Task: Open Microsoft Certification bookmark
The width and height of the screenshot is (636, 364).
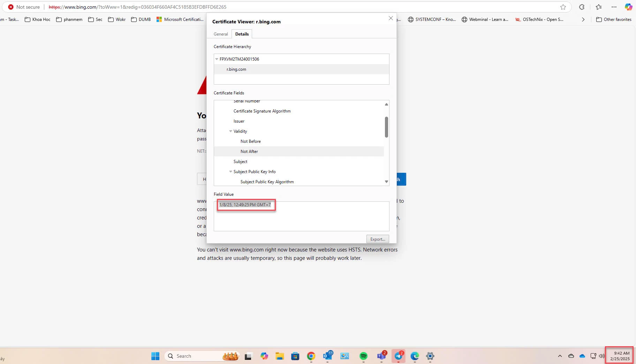Action: (x=180, y=20)
